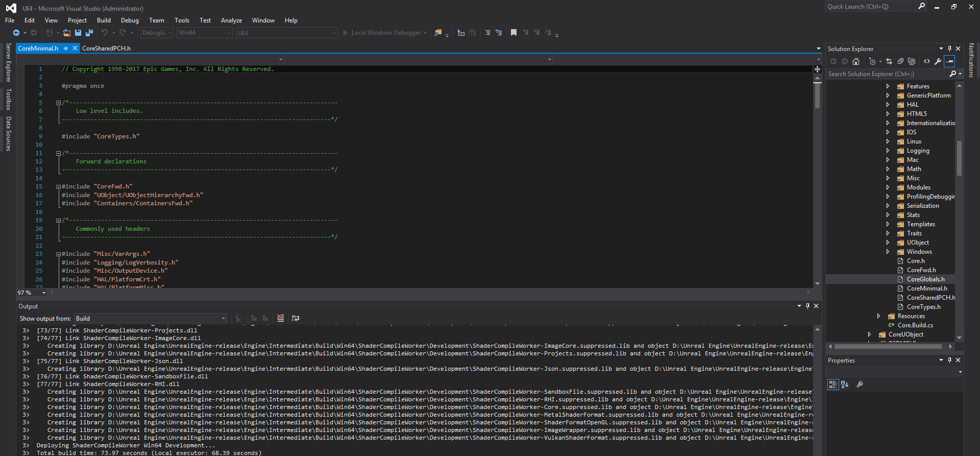Image resolution: width=980 pixels, height=456 pixels.
Task: Click the View Code icon in Solution Explorer
Action: pos(927,61)
